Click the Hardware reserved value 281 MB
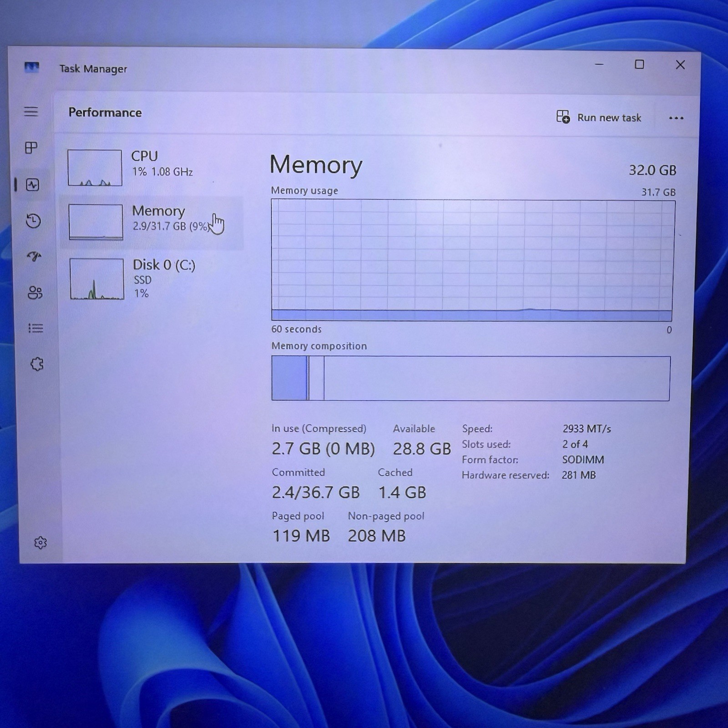This screenshot has width=728, height=728. [x=579, y=475]
